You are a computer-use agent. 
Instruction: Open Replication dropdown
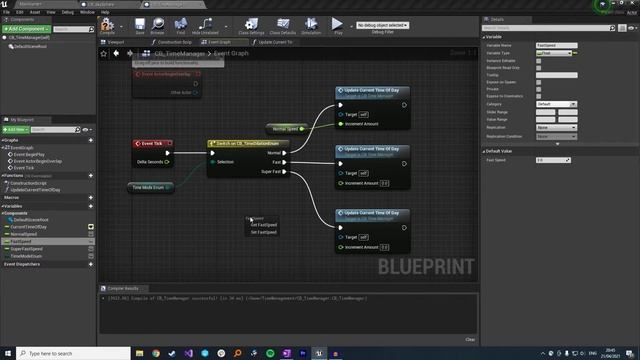pos(556,128)
